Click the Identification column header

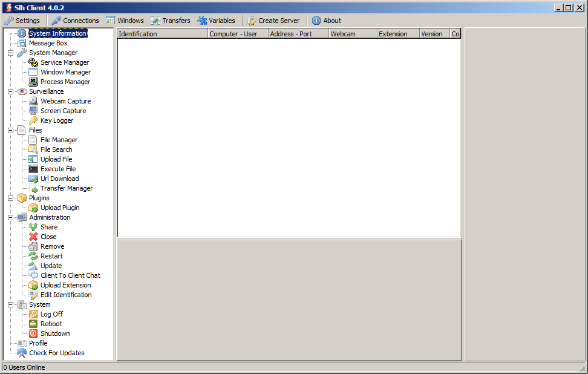[x=162, y=34]
